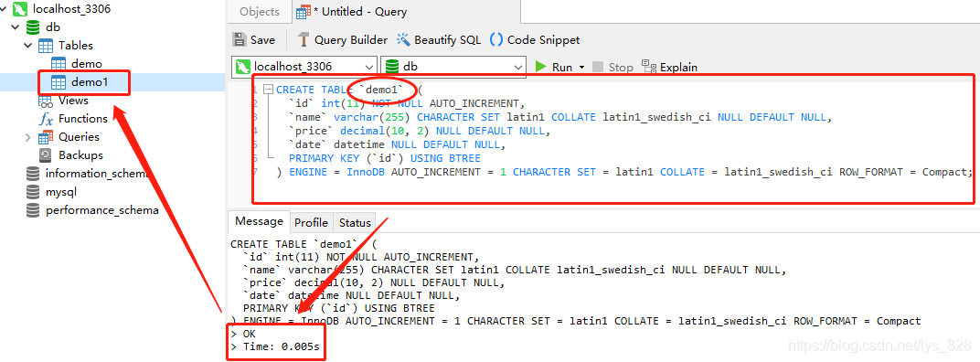Click line number 3 in editor gutter
This screenshot has width=980, height=362.
pos(256,117)
